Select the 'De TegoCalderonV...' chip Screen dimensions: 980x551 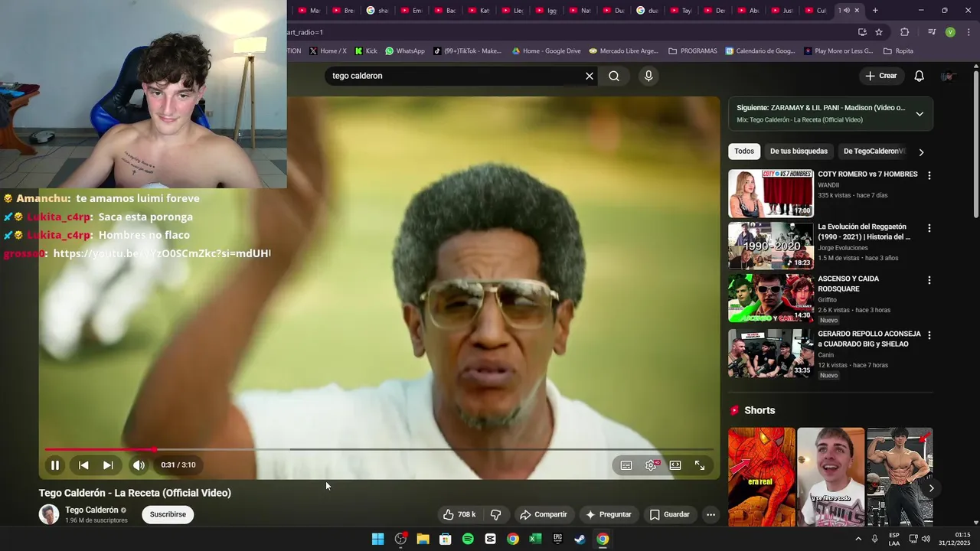coord(874,152)
